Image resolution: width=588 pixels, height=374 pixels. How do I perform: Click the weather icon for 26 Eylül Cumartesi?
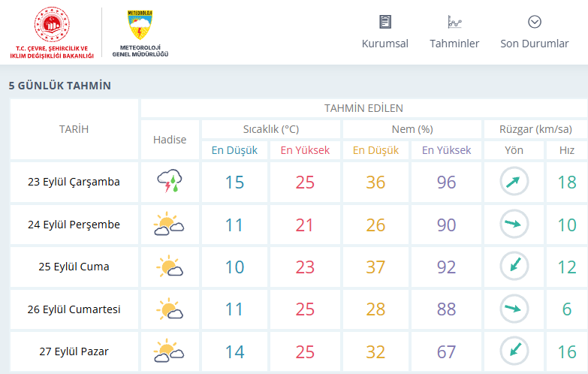[x=170, y=309]
